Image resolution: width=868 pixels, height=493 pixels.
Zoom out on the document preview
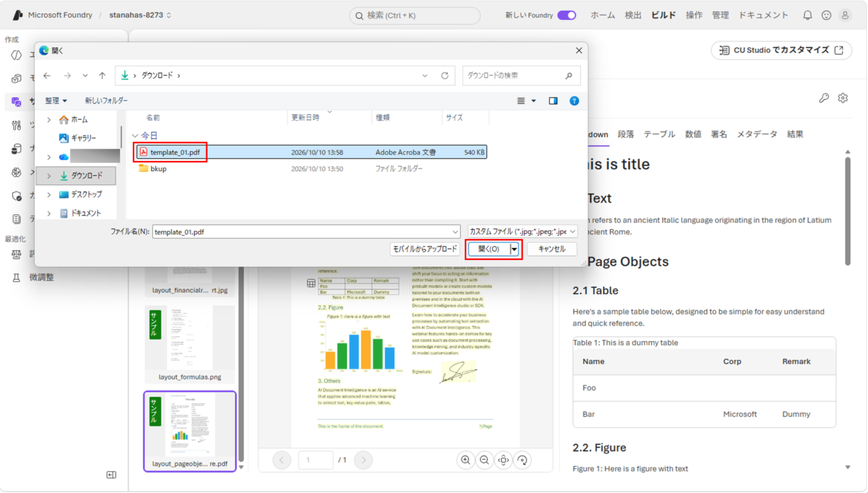(x=484, y=460)
